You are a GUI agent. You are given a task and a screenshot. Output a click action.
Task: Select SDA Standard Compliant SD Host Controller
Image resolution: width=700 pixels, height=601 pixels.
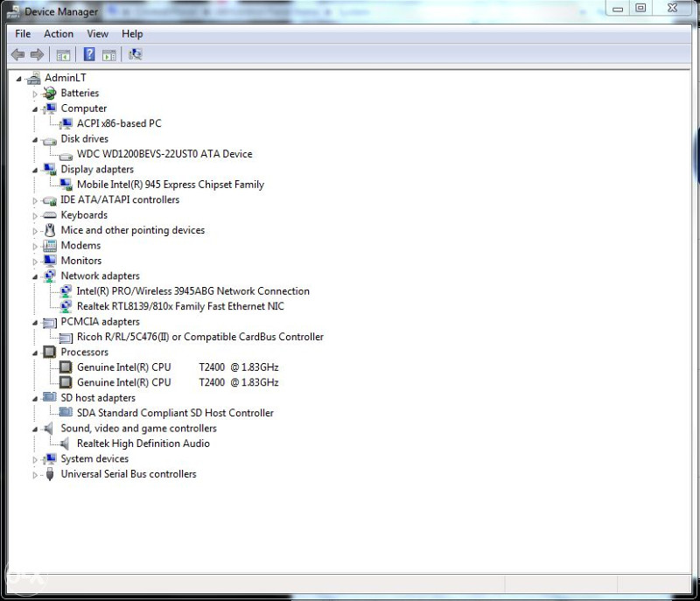click(175, 413)
